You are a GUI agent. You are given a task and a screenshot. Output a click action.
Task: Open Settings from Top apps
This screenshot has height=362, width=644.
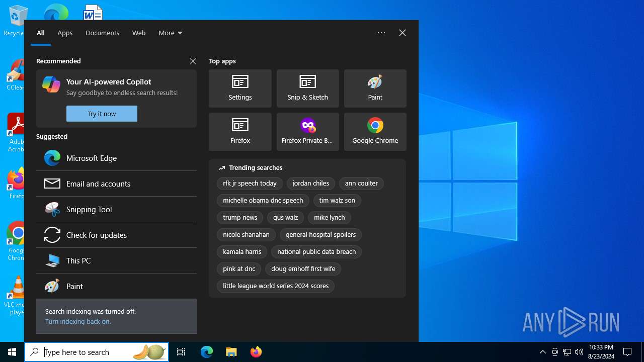(x=240, y=88)
